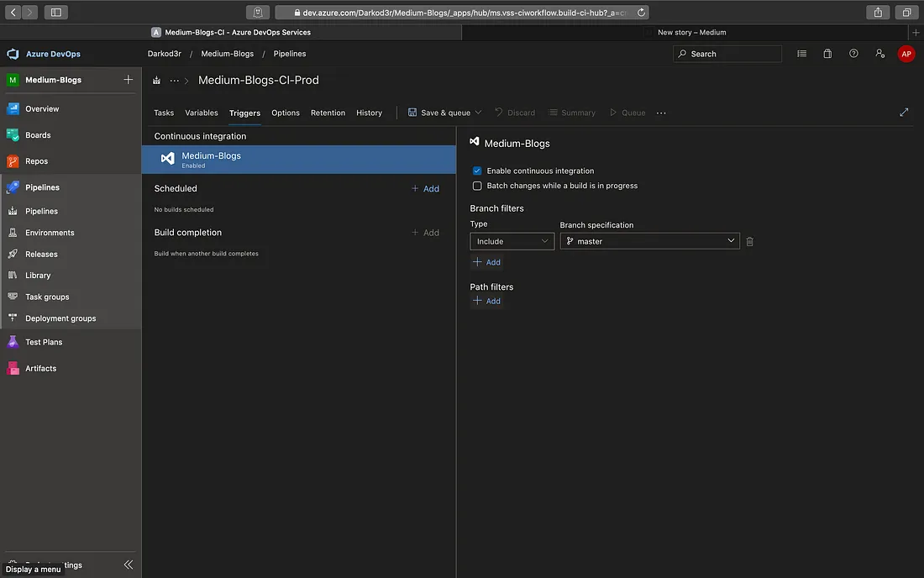Click the pipeline icon before the breadcrumb ellipsis
The image size is (924, 578).
point(157,80)
